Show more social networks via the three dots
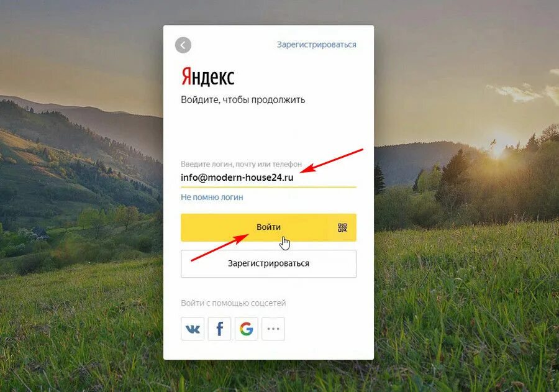Screen dimensions: 559x392 click(273, 329)
